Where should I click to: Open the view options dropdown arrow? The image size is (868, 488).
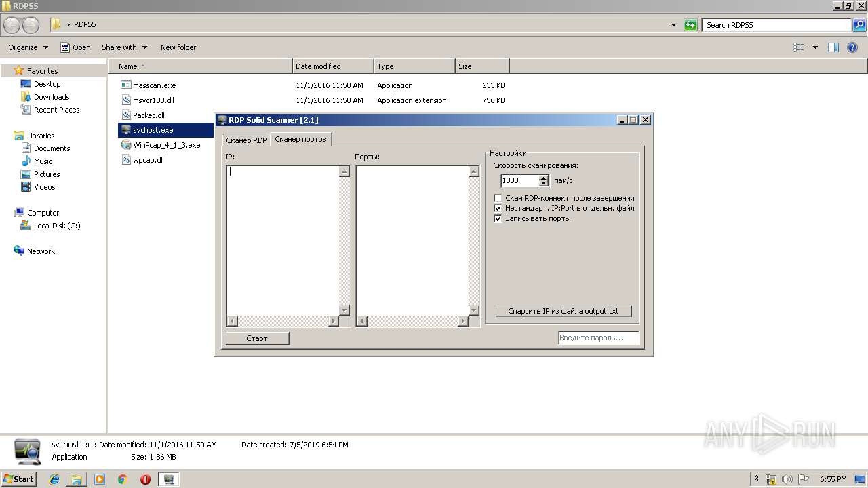815,47
